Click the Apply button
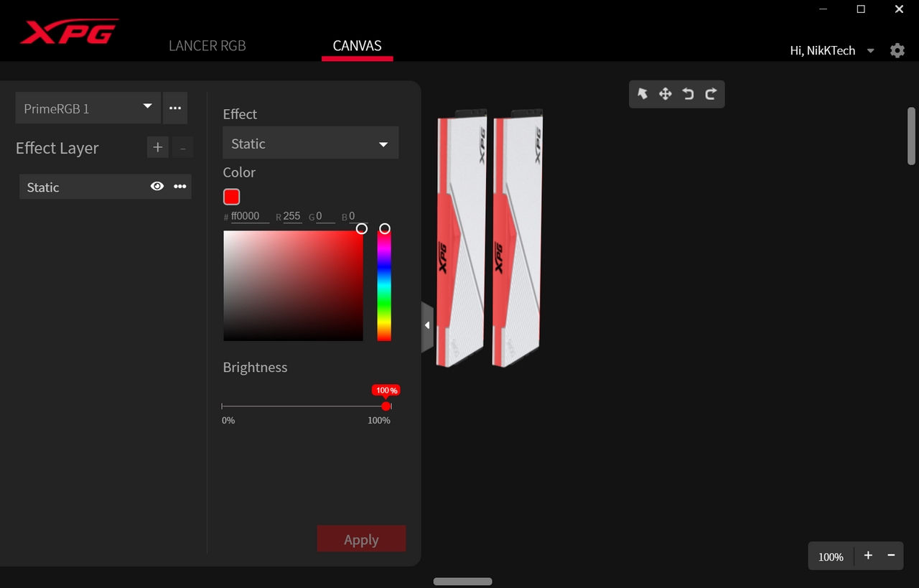 361,539
